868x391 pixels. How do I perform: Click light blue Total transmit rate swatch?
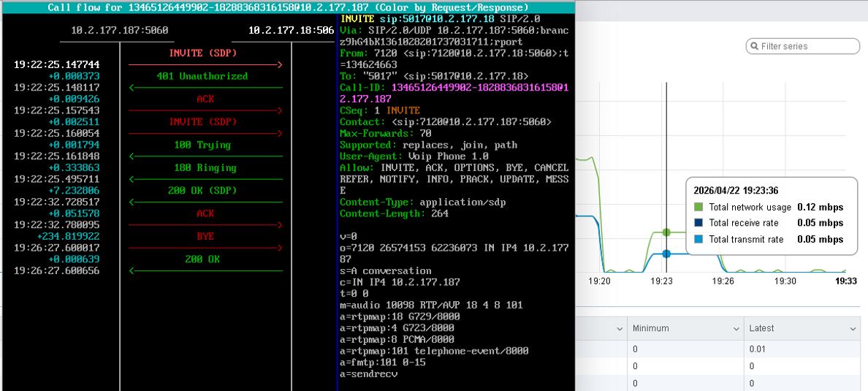(698, 239)
